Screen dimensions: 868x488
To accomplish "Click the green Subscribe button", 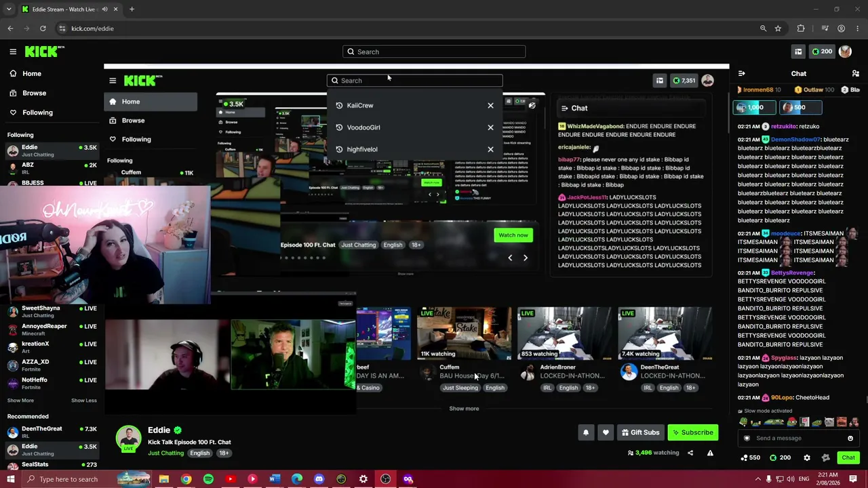I will (x=692, y=432).
